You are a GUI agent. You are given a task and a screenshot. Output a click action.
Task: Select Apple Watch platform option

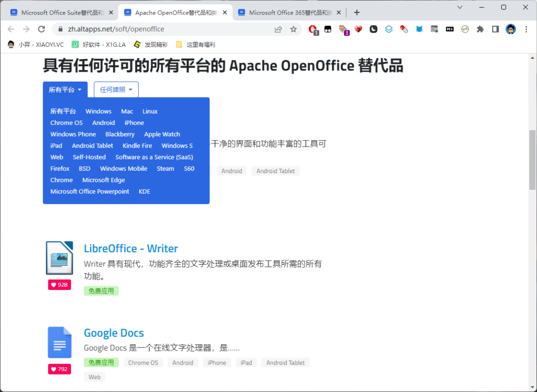(x=162, y=134)
